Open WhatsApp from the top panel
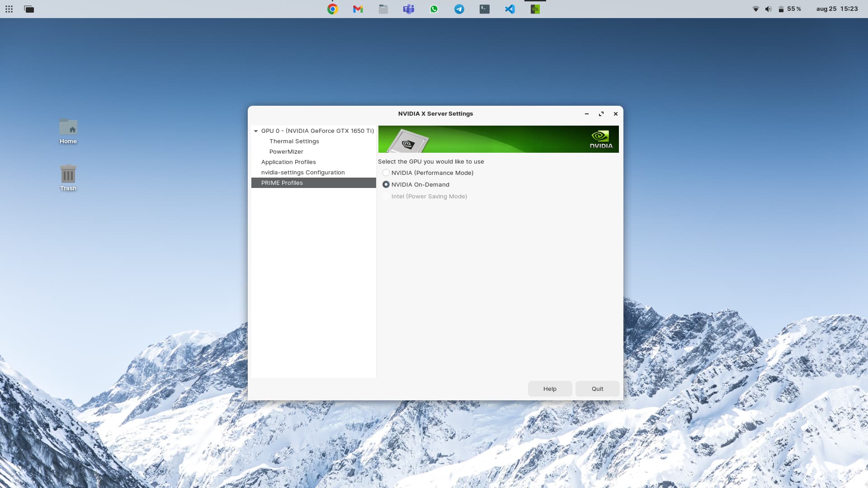 434,9
